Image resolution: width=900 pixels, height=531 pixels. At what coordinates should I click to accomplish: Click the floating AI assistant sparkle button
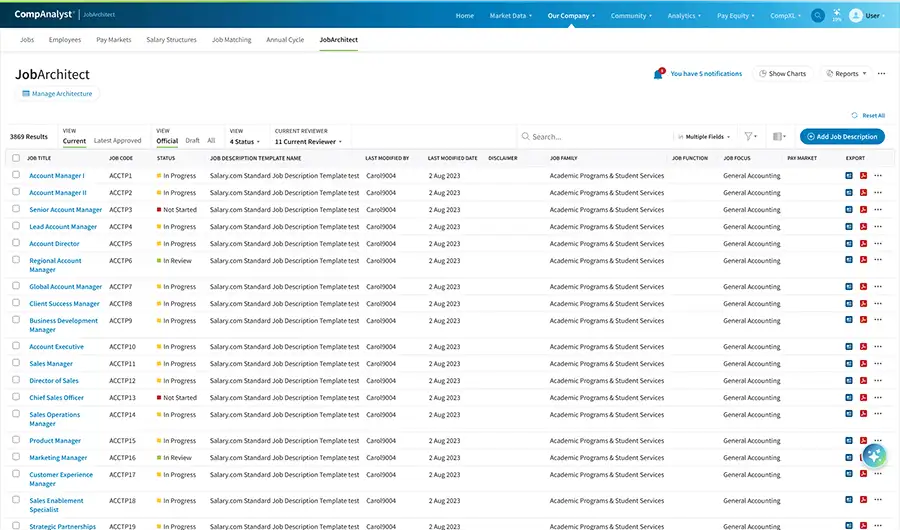point(875,456)
